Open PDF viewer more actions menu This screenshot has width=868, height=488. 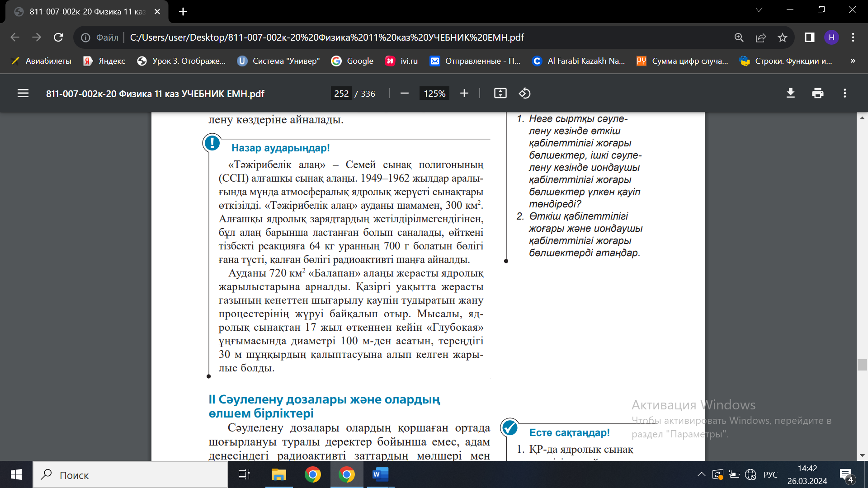(x=845, y=94)
